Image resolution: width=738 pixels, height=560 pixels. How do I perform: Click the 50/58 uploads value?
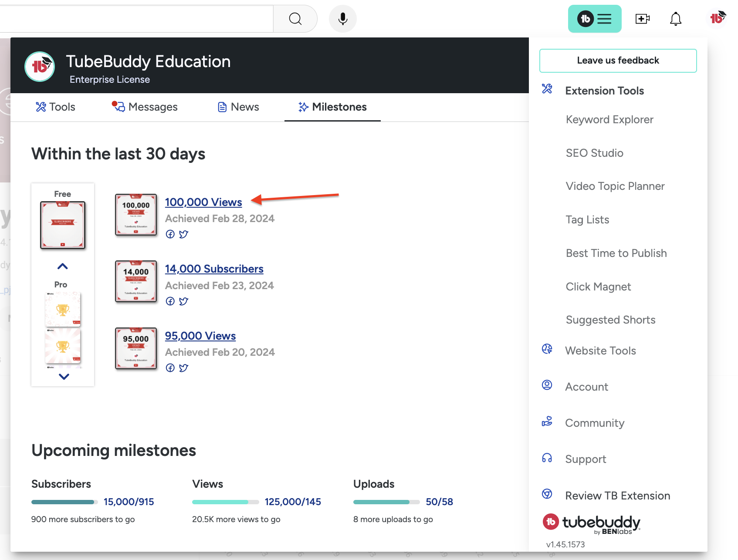point(439,502)
